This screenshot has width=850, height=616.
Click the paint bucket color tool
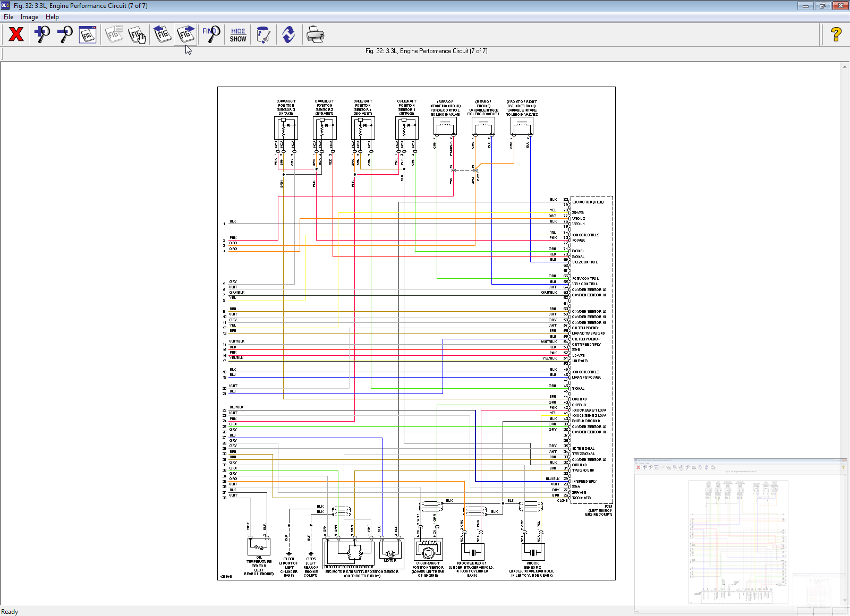(263, 35)
